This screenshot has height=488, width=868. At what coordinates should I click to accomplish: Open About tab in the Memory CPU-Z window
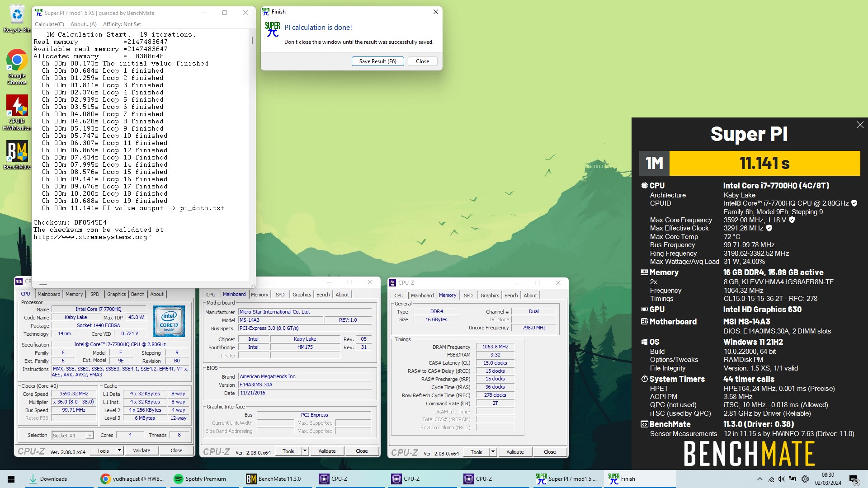[x=530, y=296]
